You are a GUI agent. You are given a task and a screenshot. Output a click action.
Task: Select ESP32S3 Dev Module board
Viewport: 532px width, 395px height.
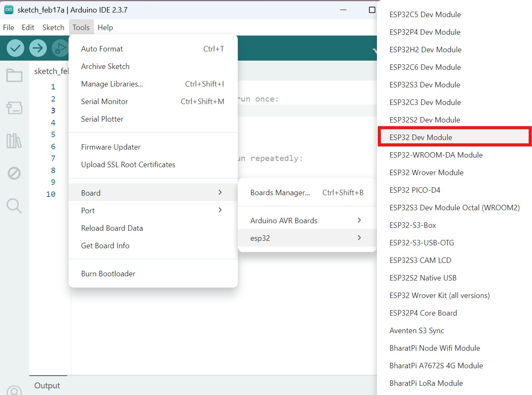pos(454,85)
